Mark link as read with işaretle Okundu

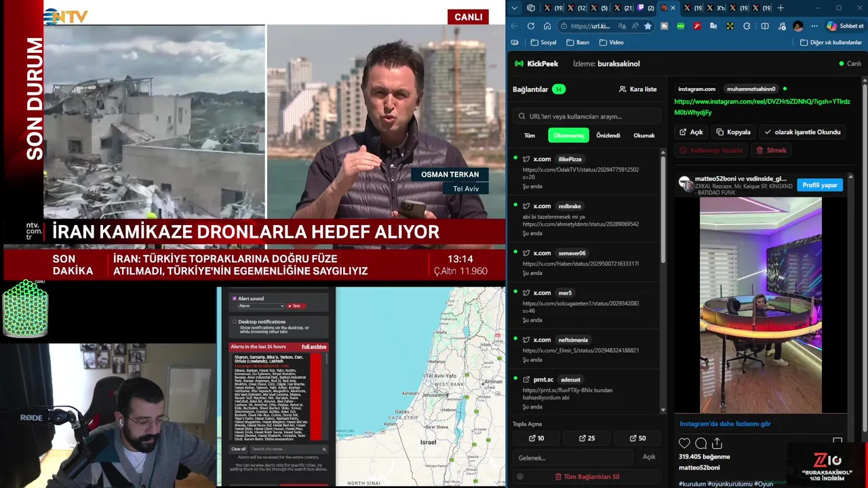(x=802, y=132)
